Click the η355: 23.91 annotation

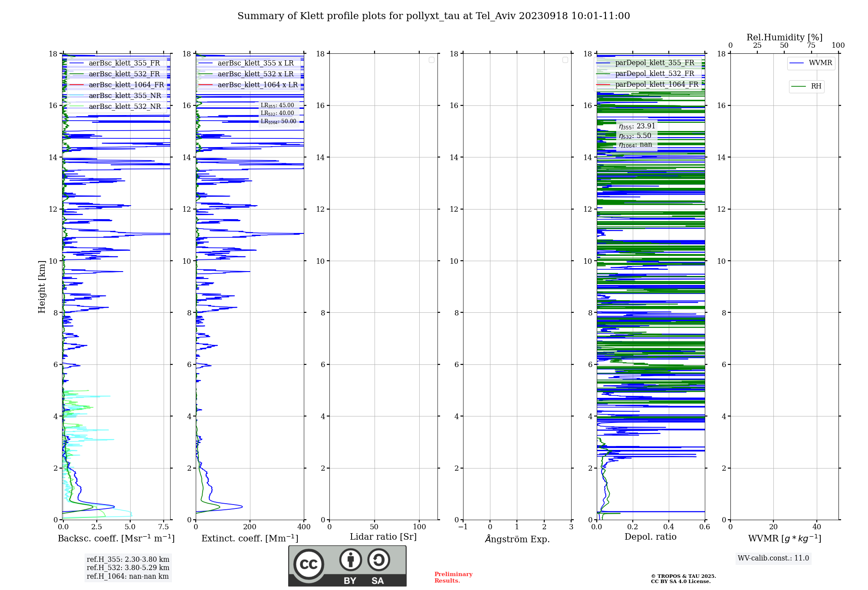tap(637, 126)
